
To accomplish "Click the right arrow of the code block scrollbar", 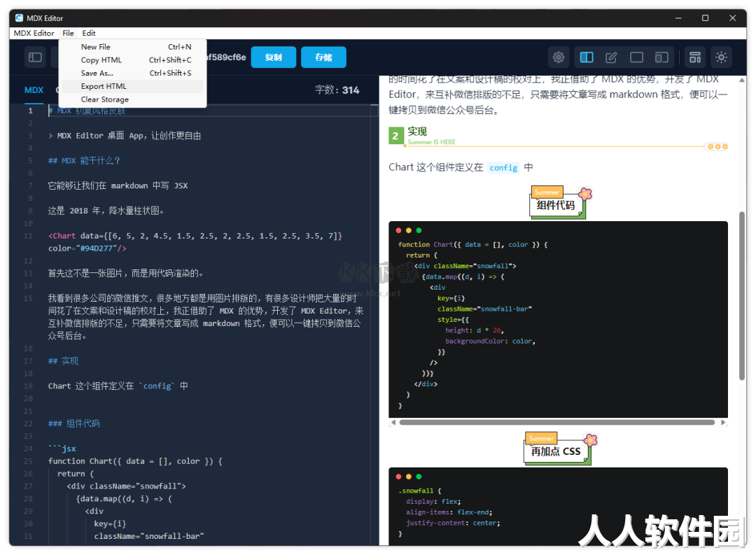I will tap(722, 423).
